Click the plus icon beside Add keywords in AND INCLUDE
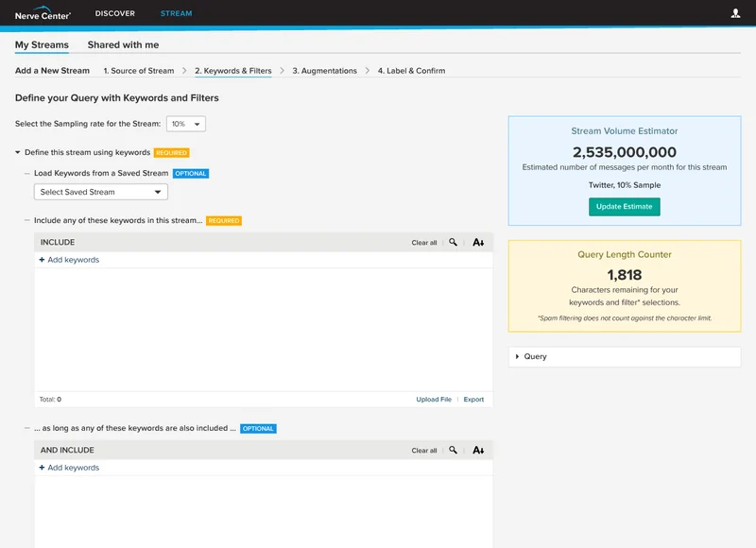 42,468
